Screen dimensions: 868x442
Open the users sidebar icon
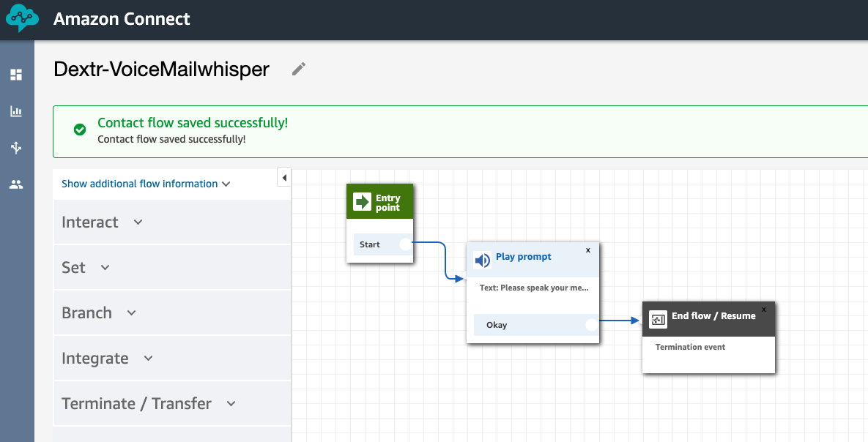pyautogui.click(x=16, y=184)
